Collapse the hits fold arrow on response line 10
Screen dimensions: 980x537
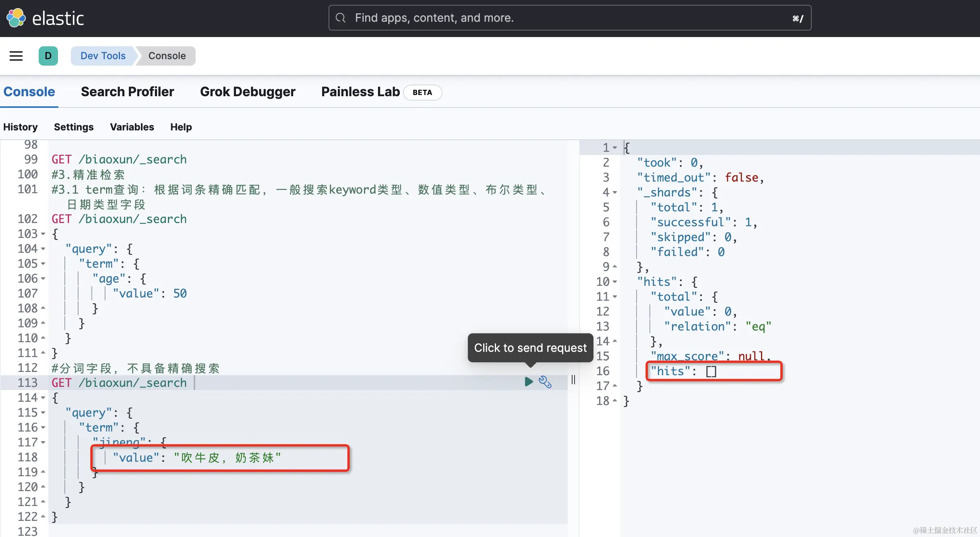pyautogui.click(x=615, y=282)
